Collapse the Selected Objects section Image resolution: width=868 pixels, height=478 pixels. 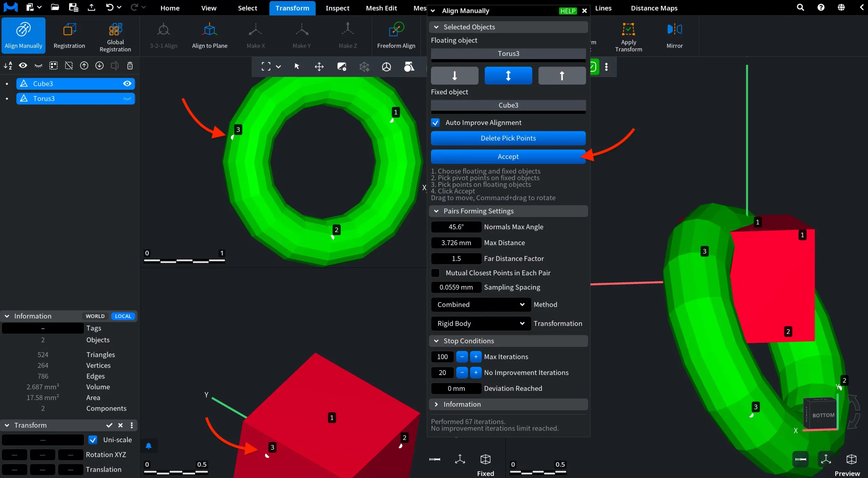(x=436, y=27)
